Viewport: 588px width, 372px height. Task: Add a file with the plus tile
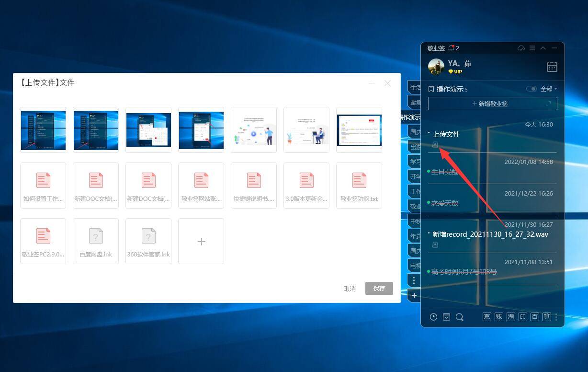(x=201, y=241)
